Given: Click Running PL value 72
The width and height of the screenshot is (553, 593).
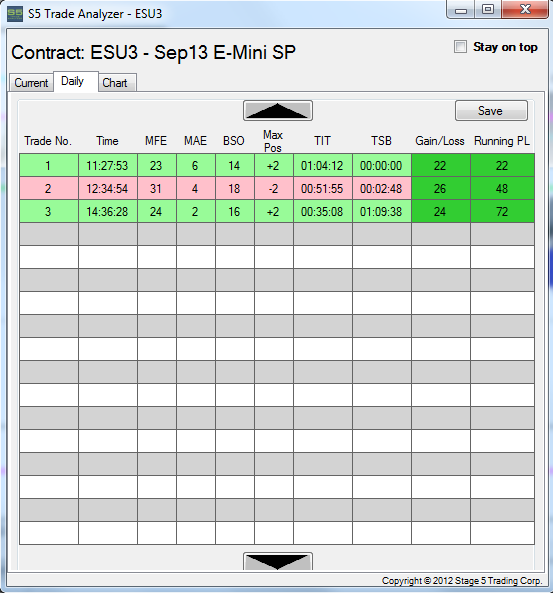Looking at the screenshot, I should click(502, 211).
